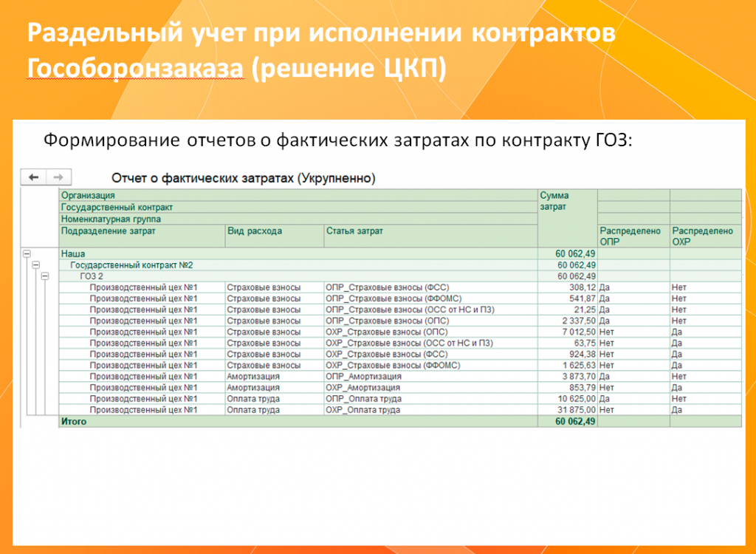Select cell 'ОПР_Амортизация'
Screen dimensions: 756x554
430,377
